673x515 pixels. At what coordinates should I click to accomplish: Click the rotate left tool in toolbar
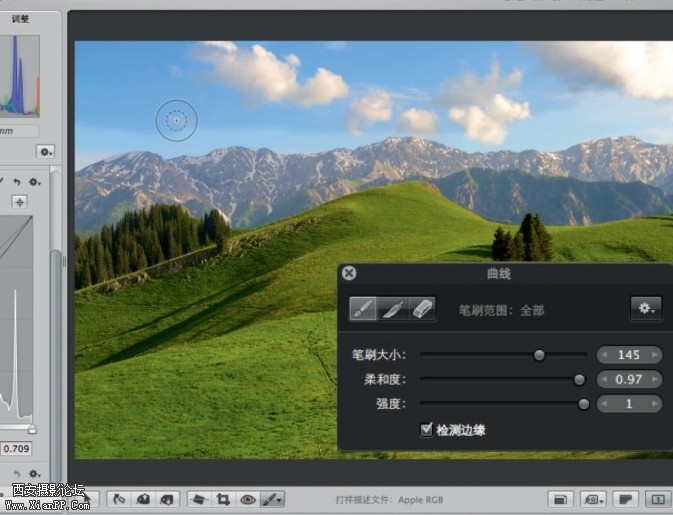point(119,498)
